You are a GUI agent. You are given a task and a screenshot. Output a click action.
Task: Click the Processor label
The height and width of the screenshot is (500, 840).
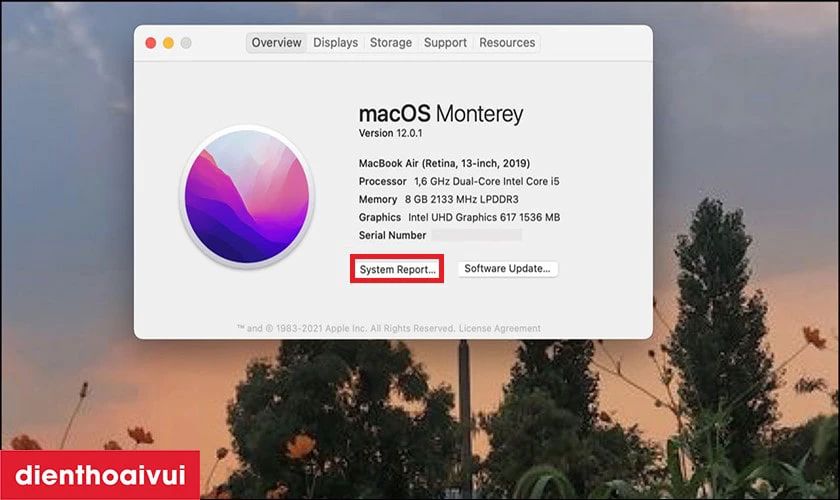pyautogui.click(x=382, y=181)
